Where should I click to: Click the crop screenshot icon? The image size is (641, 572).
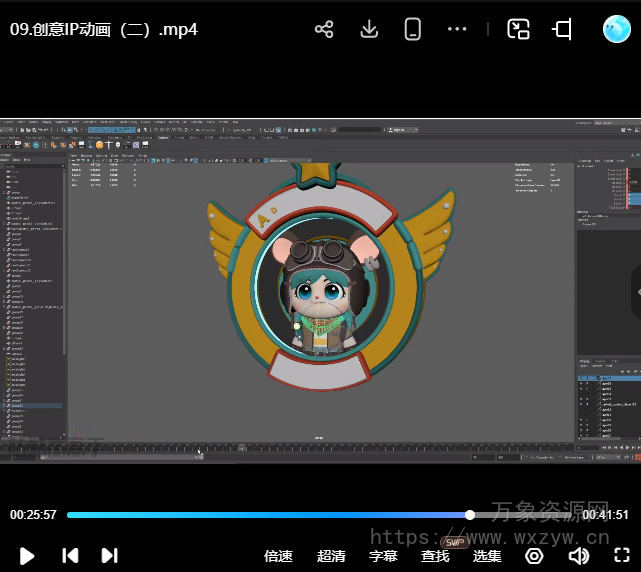click(563, 29)
